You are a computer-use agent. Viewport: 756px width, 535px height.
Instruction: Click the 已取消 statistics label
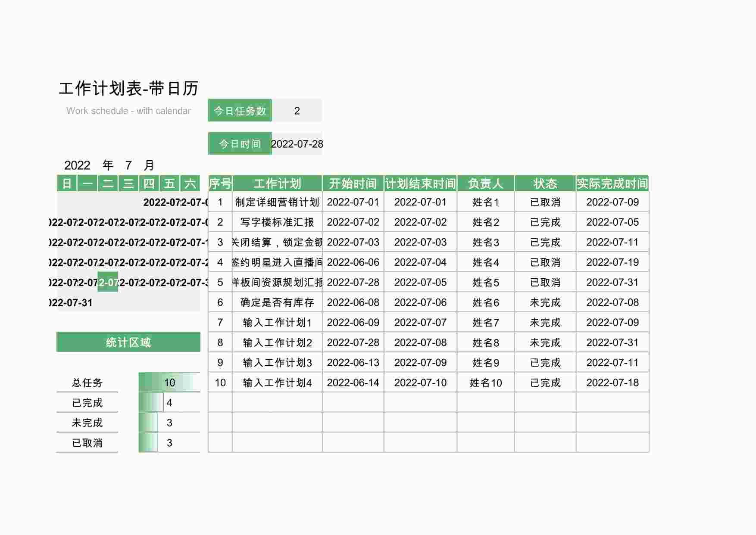(x=87, y=443)
